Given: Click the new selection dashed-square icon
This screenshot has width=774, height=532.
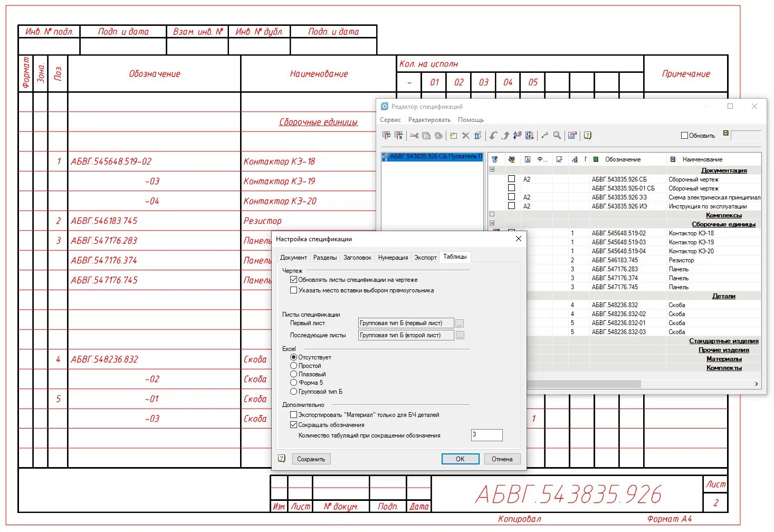Looking at the screenshot, I should pos(453,136).
